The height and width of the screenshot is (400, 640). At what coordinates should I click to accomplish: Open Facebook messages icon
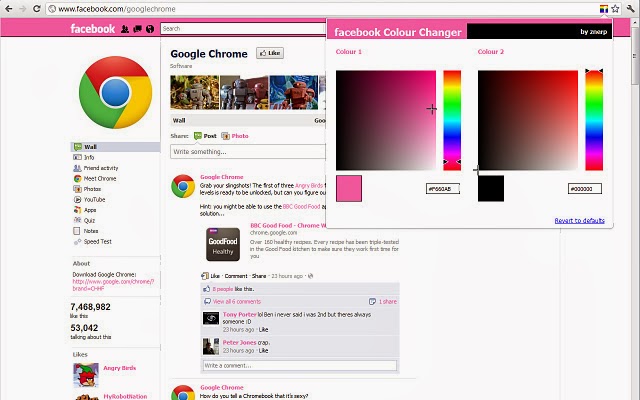pos(138,29)
